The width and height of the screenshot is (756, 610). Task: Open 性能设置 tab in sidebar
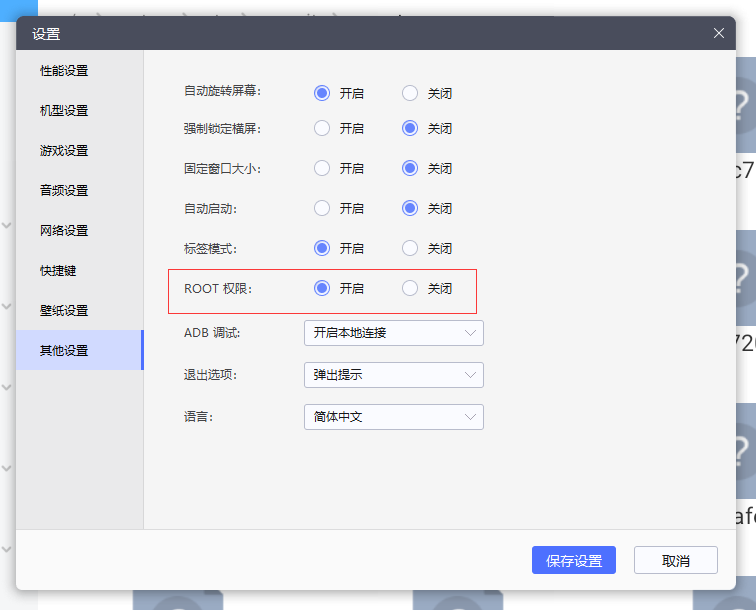click(x=80, y=70)
